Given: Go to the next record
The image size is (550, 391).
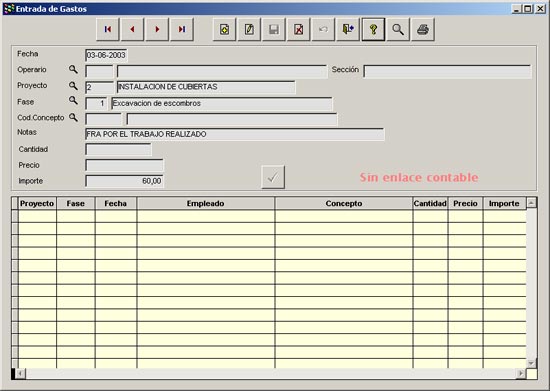Looking at the screenshot, I should [157, 29].
